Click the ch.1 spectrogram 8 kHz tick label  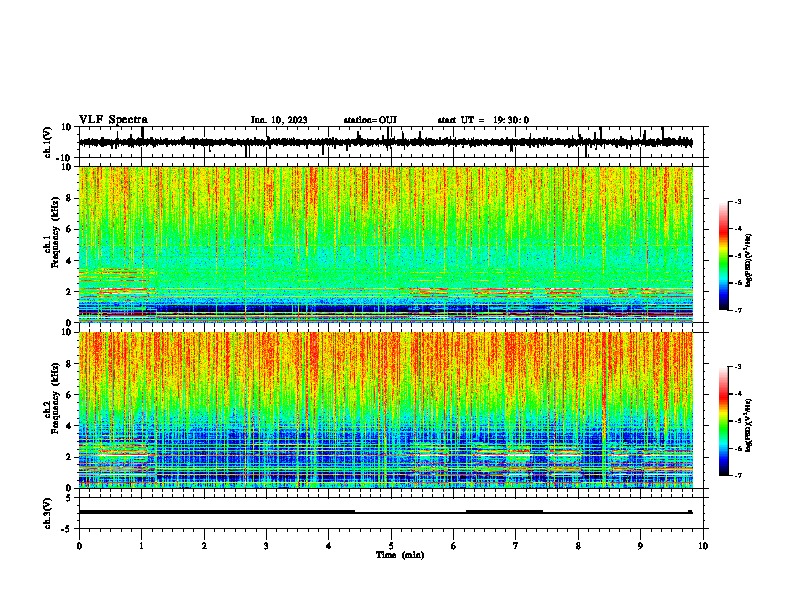[x=69, y=198]
